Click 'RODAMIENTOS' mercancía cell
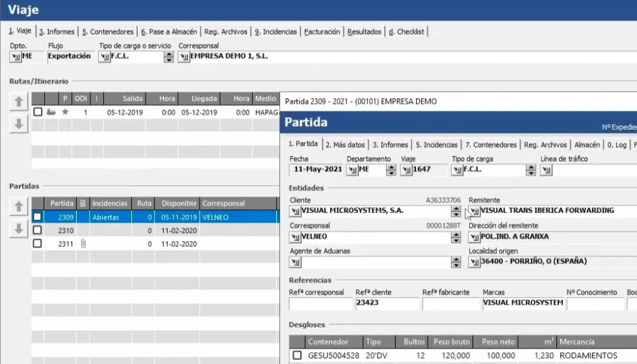 point(597,356)
